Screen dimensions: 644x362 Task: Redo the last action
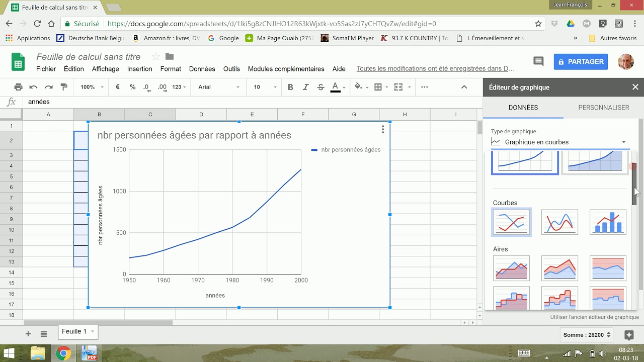tap(49, 87)
